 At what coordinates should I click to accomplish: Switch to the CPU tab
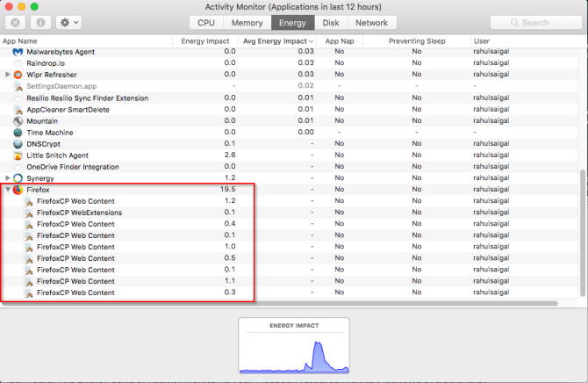pos(206,23)
